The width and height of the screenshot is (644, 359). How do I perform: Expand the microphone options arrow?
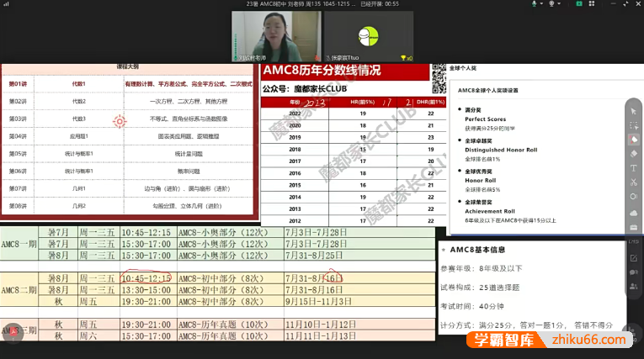tap(541, 3)
